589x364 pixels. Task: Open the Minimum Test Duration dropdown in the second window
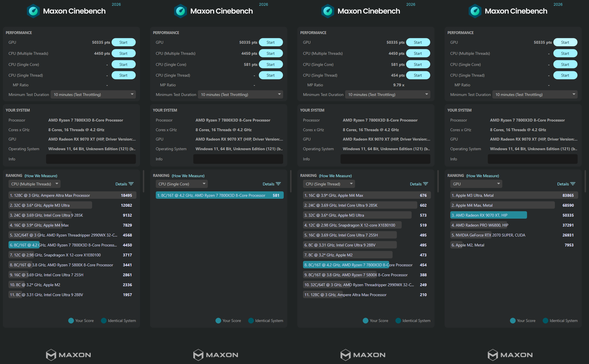[240, 95]
